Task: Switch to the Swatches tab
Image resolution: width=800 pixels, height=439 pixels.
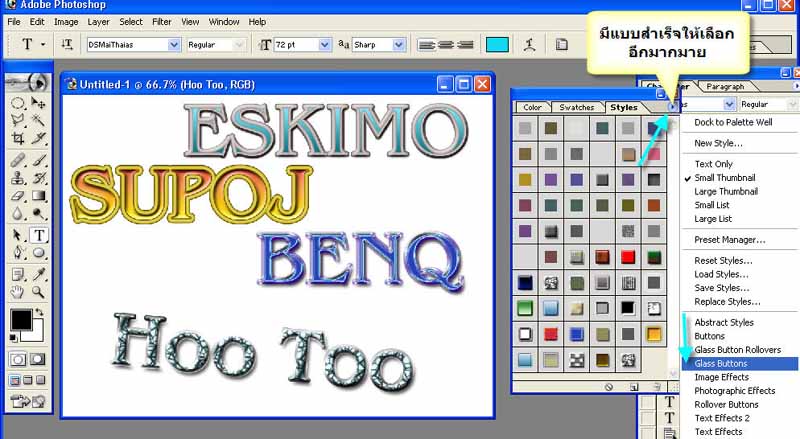Action: click(x=577, y=107)
